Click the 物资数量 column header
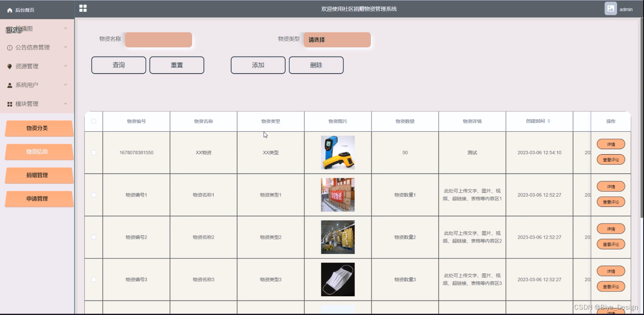Screen dimensions: 644x315 click(405, 121)
